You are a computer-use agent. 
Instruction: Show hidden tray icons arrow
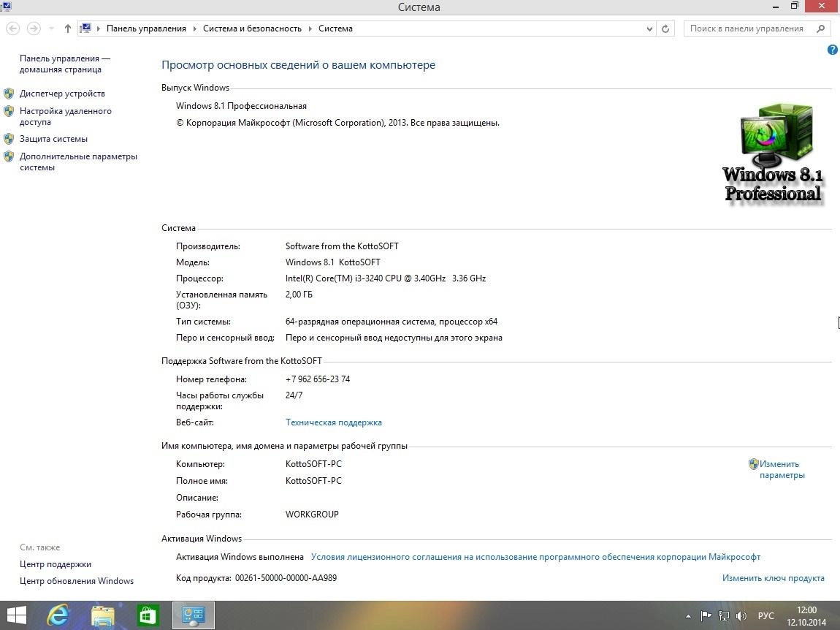tap(688, 616)
